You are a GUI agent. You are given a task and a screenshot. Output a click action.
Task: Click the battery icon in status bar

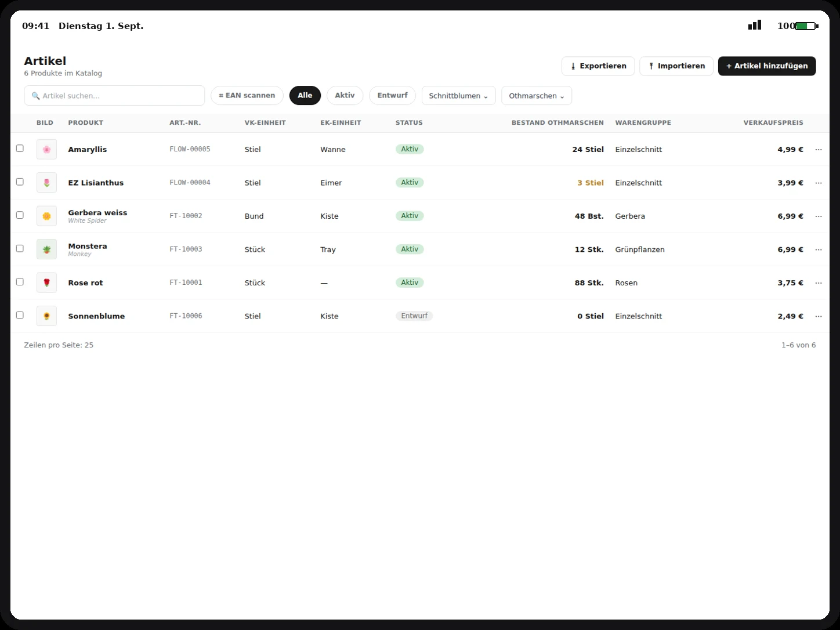806,26
